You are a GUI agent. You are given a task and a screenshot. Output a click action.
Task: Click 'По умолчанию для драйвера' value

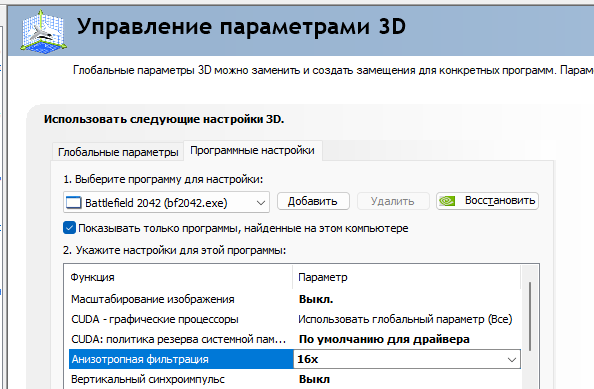click(x=384, y=339)
